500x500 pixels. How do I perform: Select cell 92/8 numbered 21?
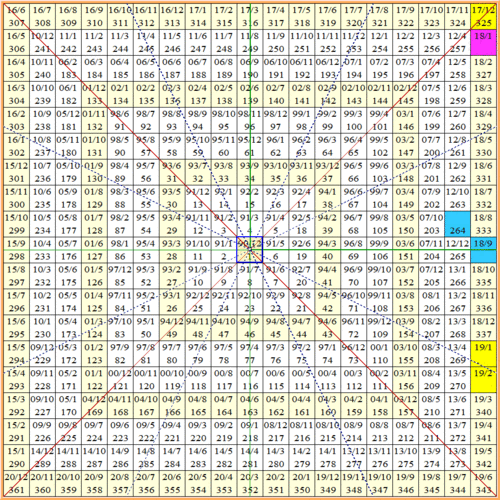coord(302,302)
